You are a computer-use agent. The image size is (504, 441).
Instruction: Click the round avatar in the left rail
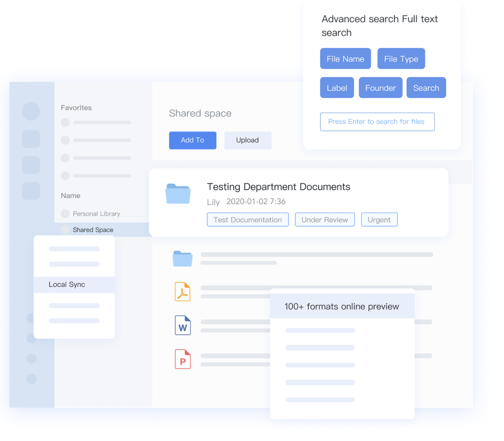pyautogui.click(x=31, y=111)
